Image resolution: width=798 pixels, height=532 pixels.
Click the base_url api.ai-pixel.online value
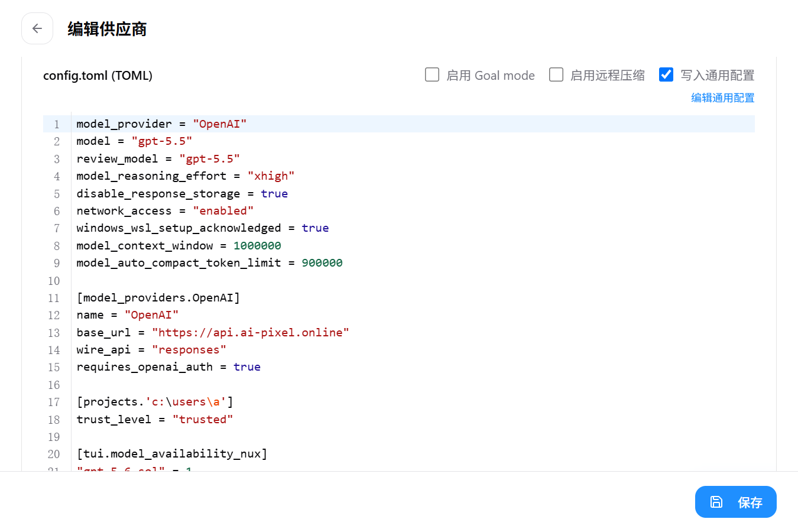251,333
